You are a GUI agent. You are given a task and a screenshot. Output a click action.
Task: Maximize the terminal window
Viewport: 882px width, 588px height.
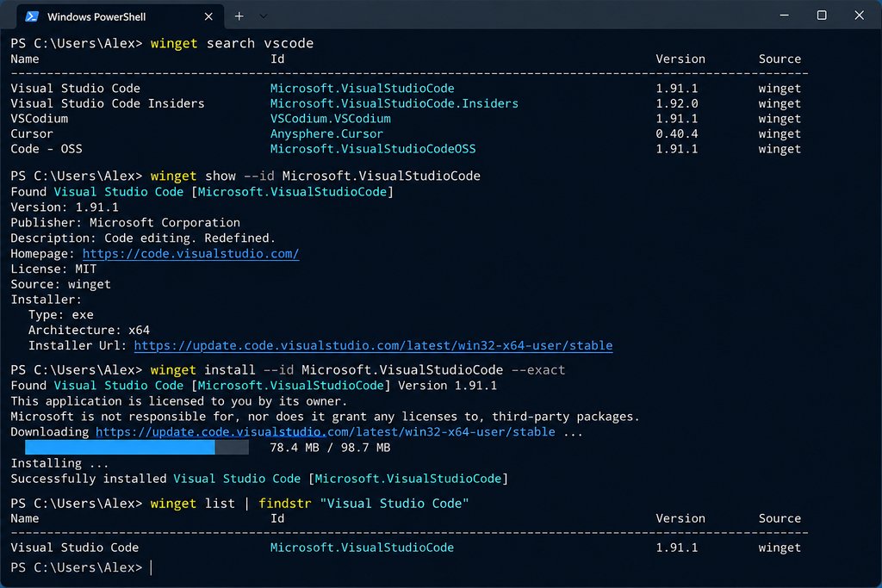822,15
